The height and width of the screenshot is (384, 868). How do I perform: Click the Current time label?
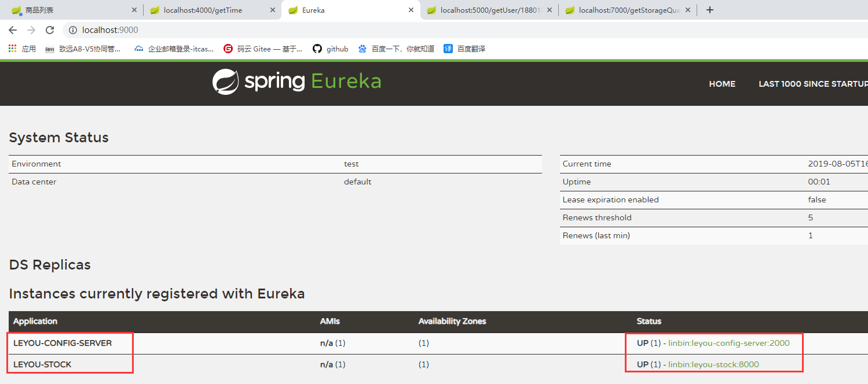coord(587,164)
